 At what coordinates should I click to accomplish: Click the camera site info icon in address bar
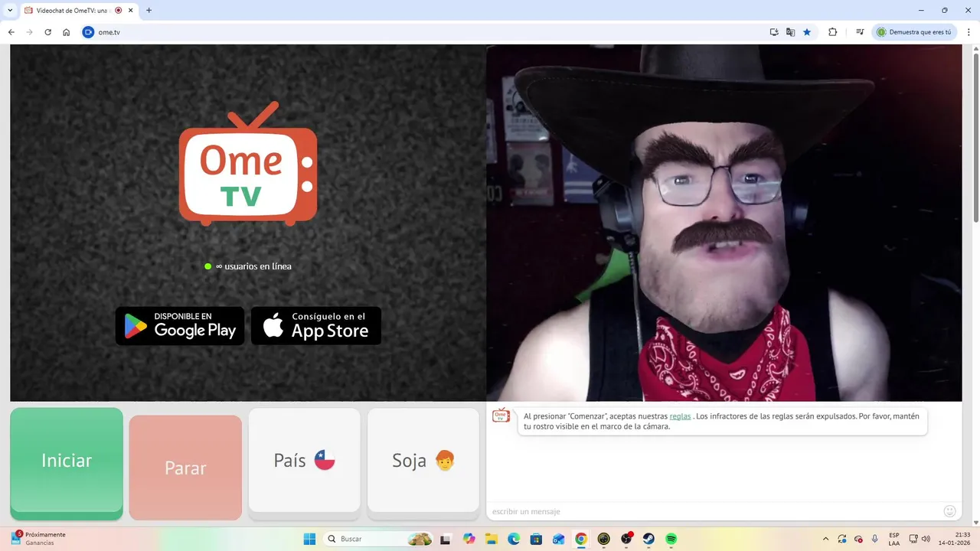[x=88, y=32]
